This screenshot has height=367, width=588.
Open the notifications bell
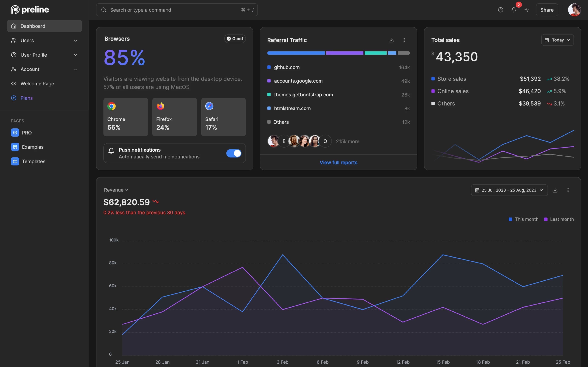[513, 10]
